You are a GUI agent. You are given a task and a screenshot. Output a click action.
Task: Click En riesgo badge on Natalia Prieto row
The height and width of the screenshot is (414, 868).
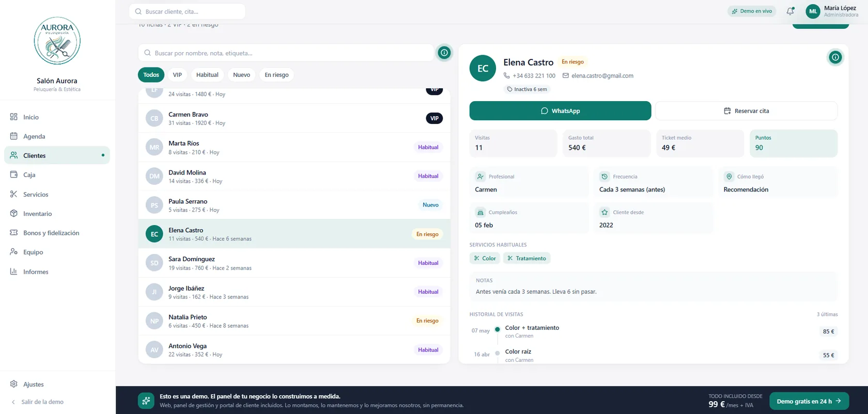click(x=427, y=321)
